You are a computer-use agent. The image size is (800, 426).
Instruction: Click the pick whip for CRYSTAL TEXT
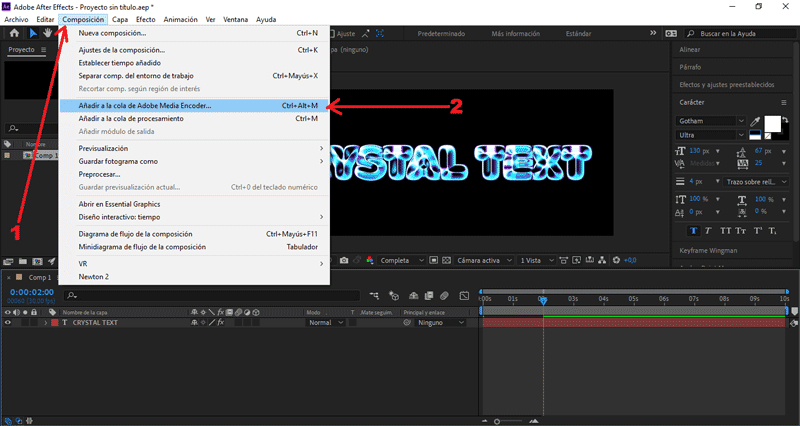407,322
